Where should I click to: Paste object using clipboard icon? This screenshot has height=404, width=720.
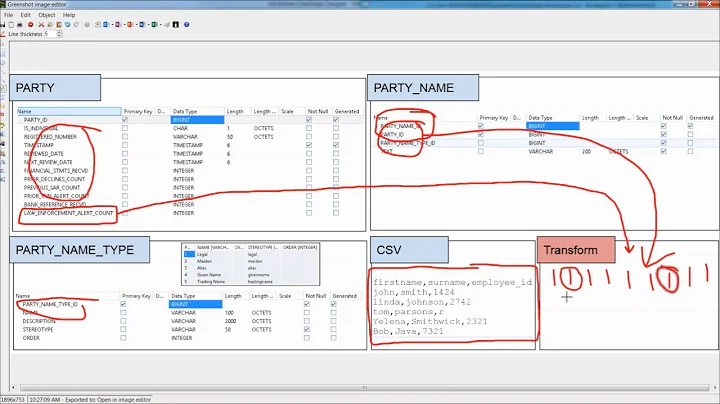coord(59,25)
